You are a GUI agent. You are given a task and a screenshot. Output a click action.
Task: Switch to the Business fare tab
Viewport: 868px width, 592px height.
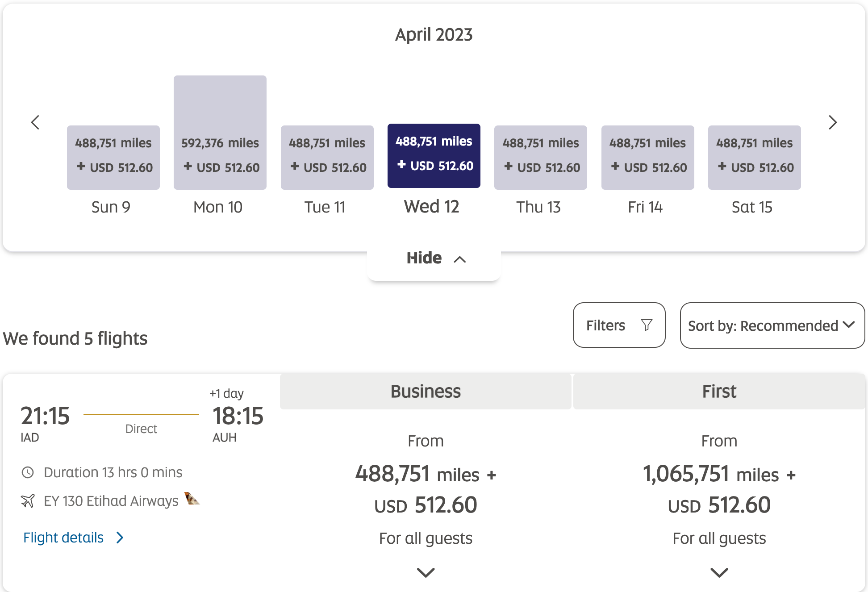(425, 391)
